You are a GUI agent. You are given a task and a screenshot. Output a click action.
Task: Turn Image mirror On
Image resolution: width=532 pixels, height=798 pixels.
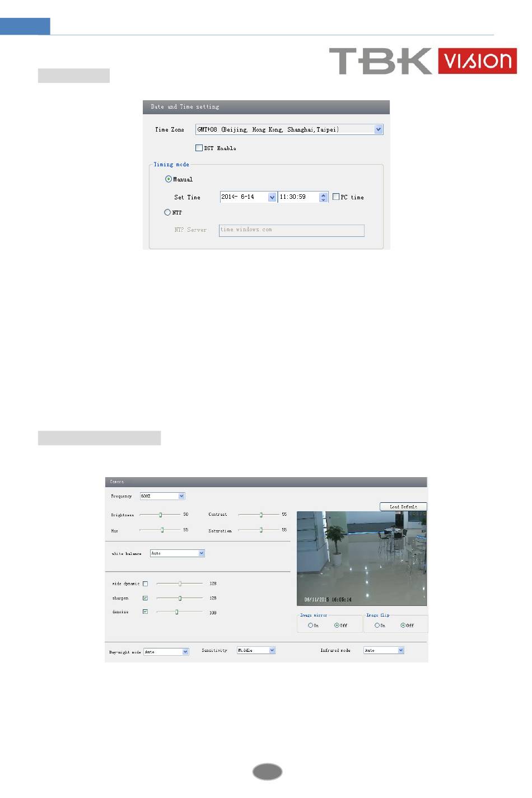(x=310, y=626)
